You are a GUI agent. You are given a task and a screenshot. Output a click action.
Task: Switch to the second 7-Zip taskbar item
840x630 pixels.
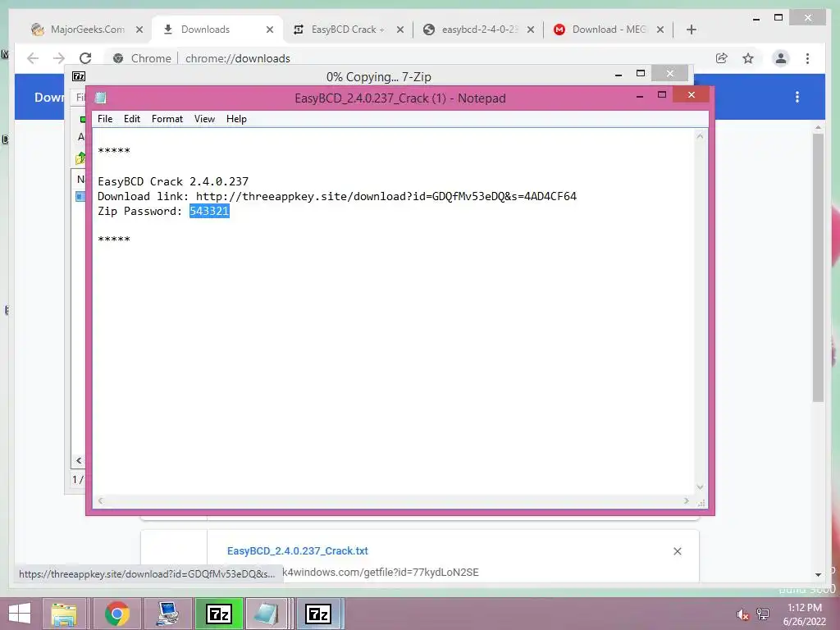[x=318, y=614]
